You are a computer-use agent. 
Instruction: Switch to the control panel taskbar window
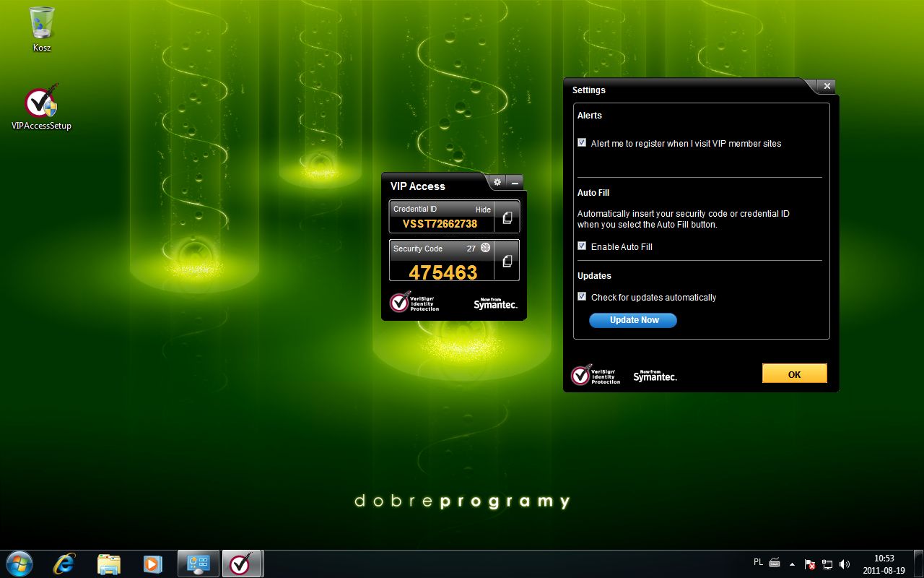click(198, 564)
